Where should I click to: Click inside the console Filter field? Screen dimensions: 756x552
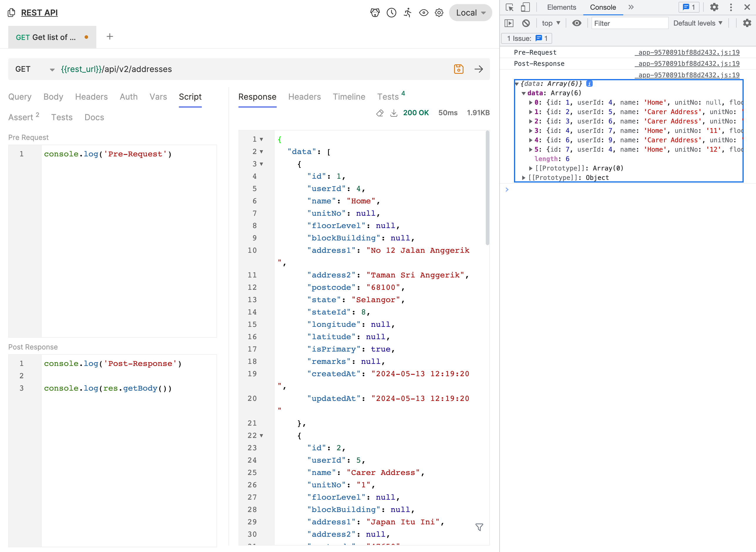pos(629,23)
